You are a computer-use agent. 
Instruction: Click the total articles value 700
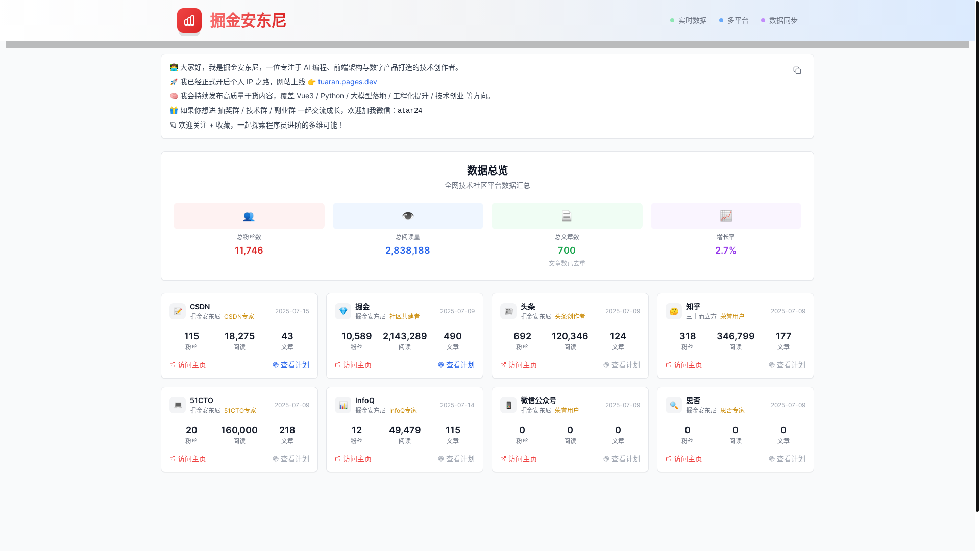tap(567, 251)
